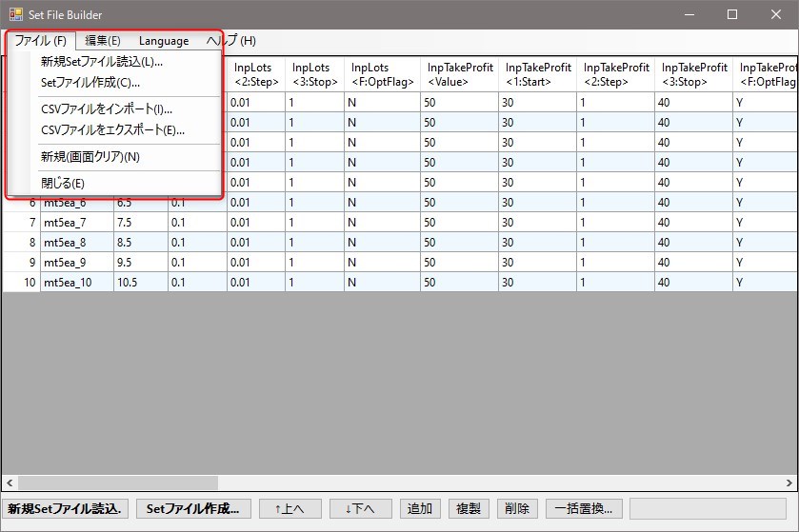Click the 複製 duplicate button
Viewport: 799px width, 532px height.
469,508
